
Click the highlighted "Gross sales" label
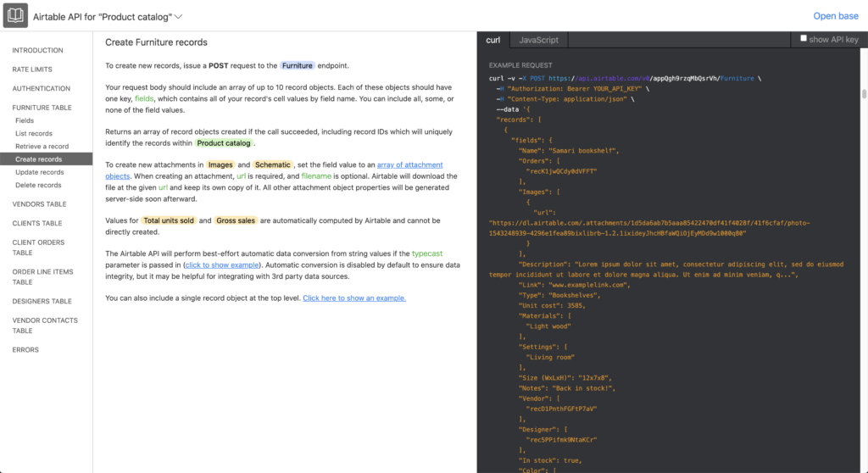tap(236, 220)
